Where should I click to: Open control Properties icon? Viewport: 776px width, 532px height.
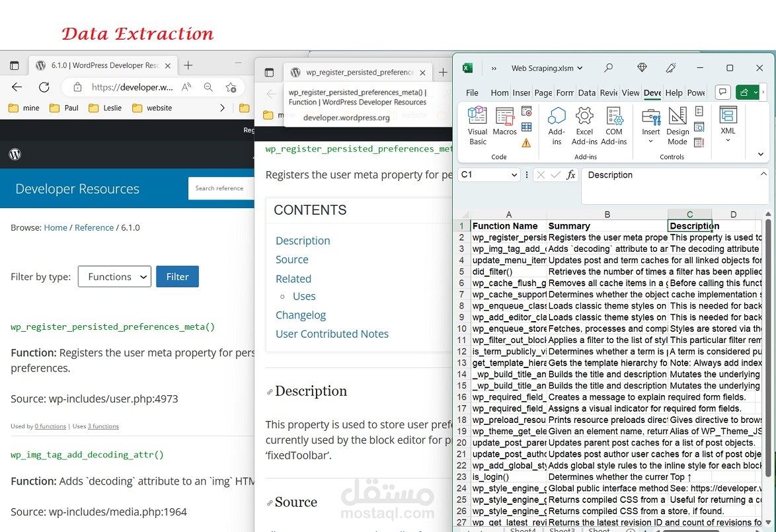click(699, 111)
